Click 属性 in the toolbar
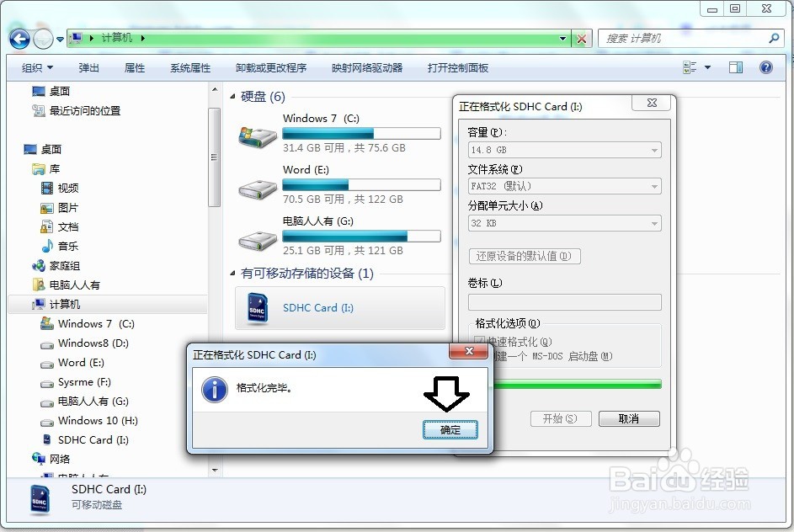Screen dimensions: 794x532 [134, 68]
